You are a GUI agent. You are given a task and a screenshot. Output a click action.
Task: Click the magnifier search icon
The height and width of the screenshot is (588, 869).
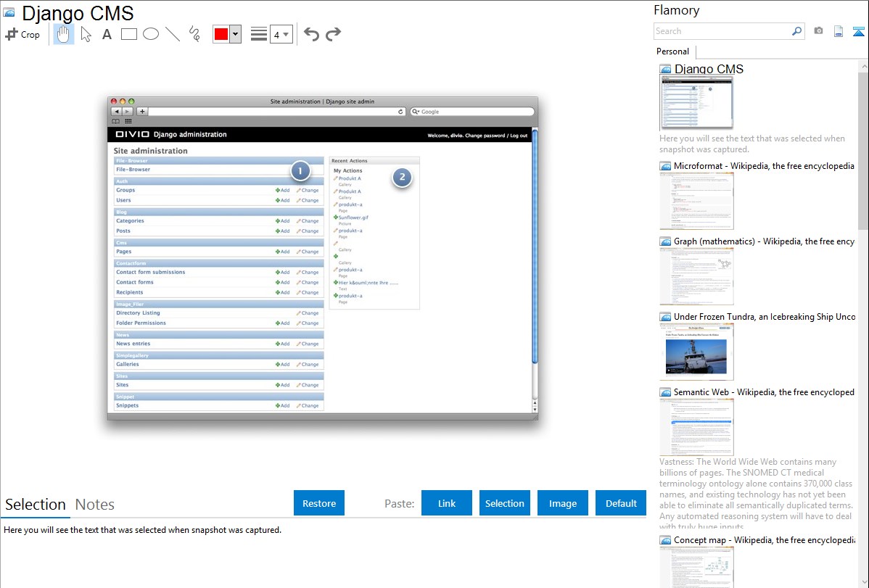tap(796, 31)
